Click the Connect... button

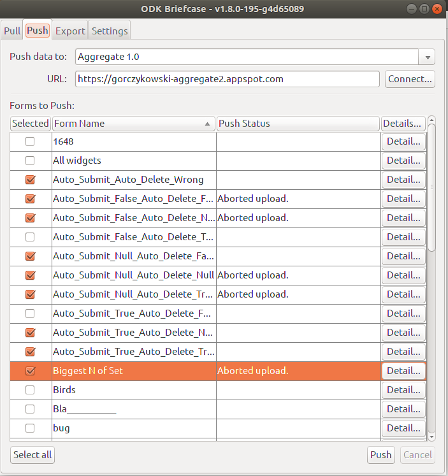point(410,79)
